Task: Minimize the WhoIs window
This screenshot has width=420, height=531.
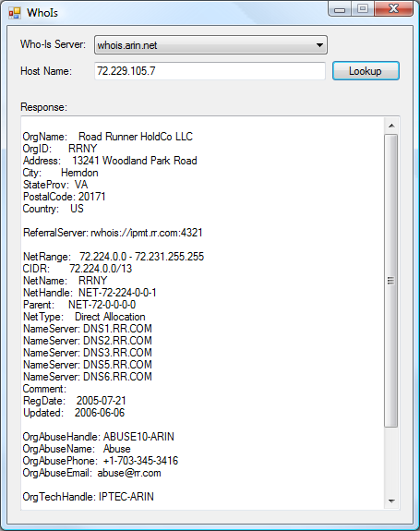Action: [340, 9]
